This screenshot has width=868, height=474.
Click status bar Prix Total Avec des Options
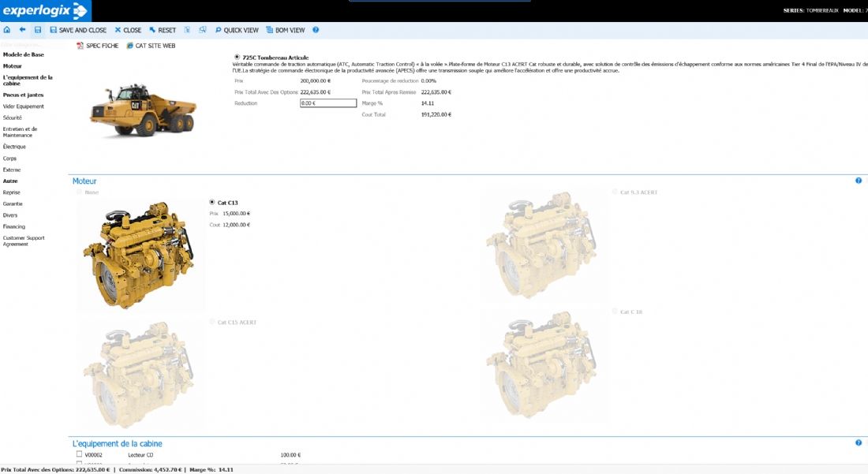54,469
